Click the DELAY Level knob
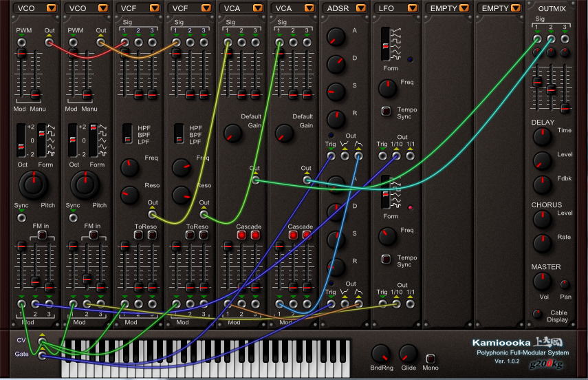 (x=542, y=160)
